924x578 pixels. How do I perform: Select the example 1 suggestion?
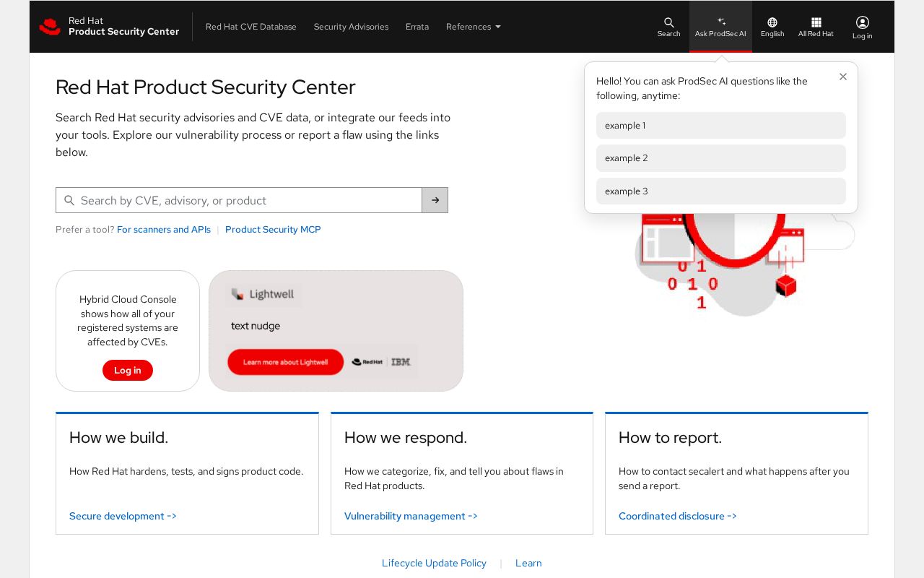click(721, 125)
